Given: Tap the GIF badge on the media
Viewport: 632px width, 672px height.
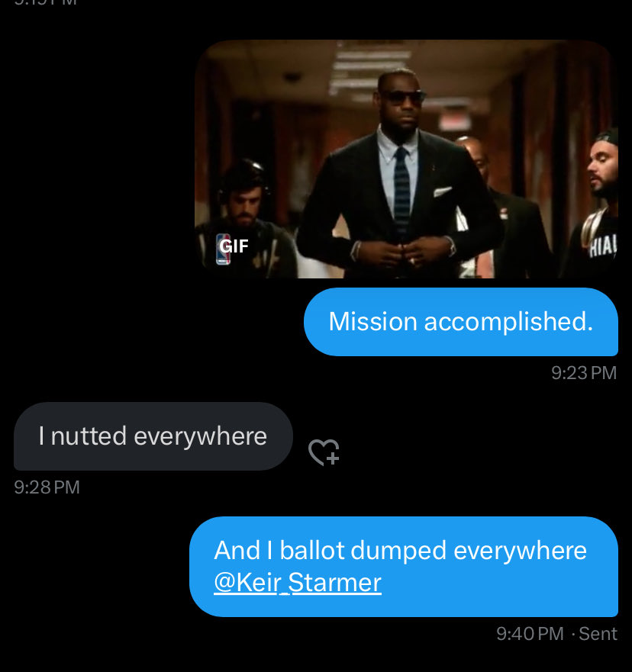Looking at the screenshot, I should (234, 246).
